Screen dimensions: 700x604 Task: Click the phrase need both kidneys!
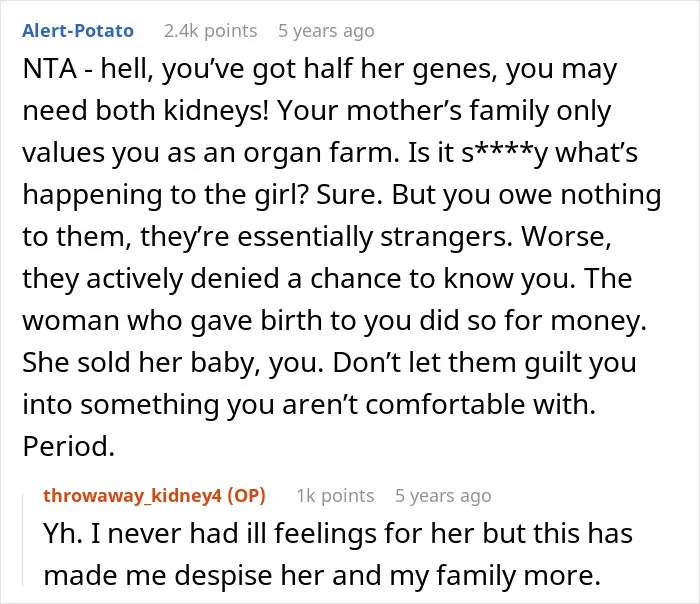146,111
